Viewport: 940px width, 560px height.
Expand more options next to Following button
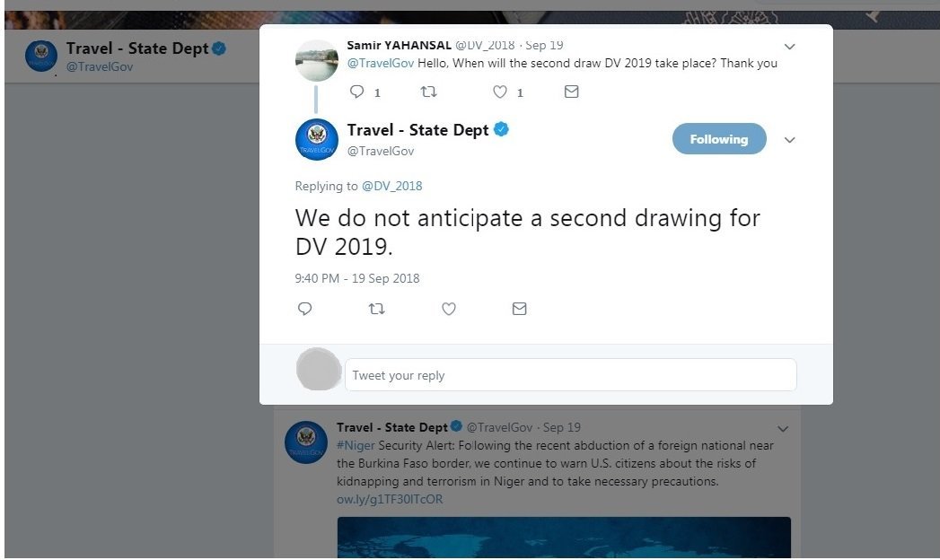tap(790, 140)
